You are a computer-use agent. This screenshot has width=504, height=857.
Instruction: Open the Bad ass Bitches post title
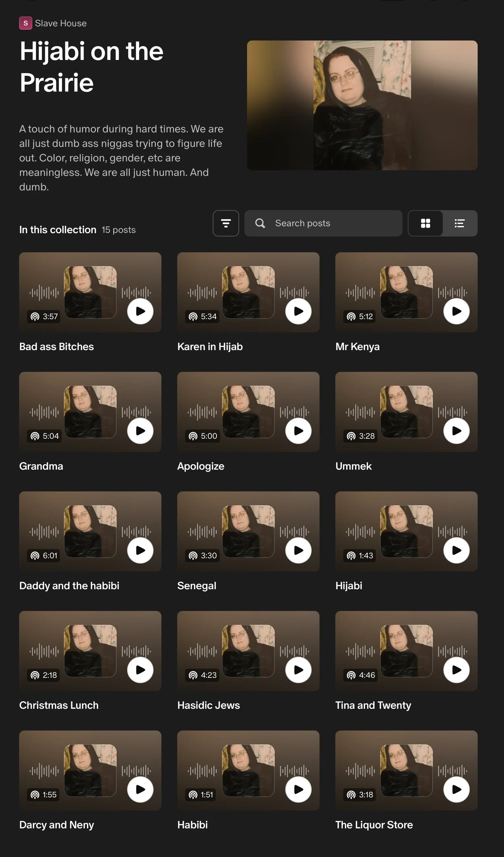(56, 346)
